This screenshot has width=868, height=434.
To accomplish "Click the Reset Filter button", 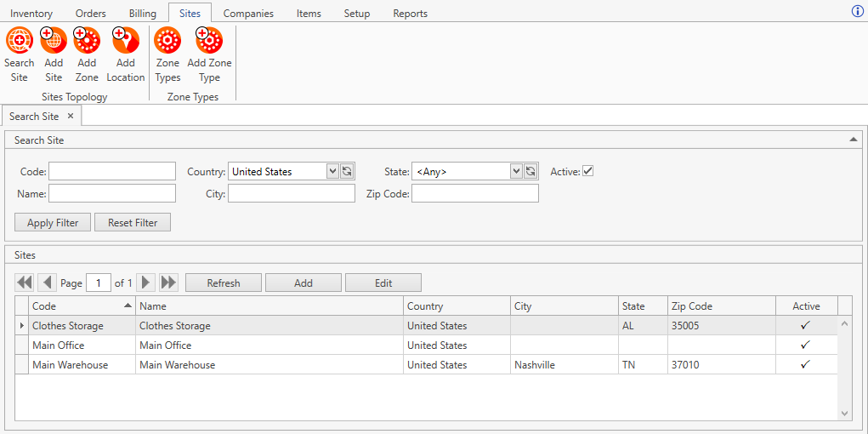I will pyautogui.click(x=133, y=223).
